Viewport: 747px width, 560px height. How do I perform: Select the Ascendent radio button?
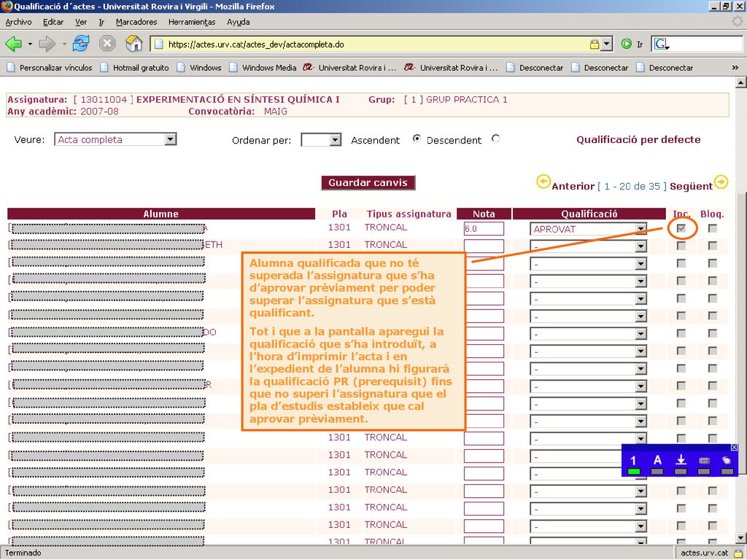417,139
